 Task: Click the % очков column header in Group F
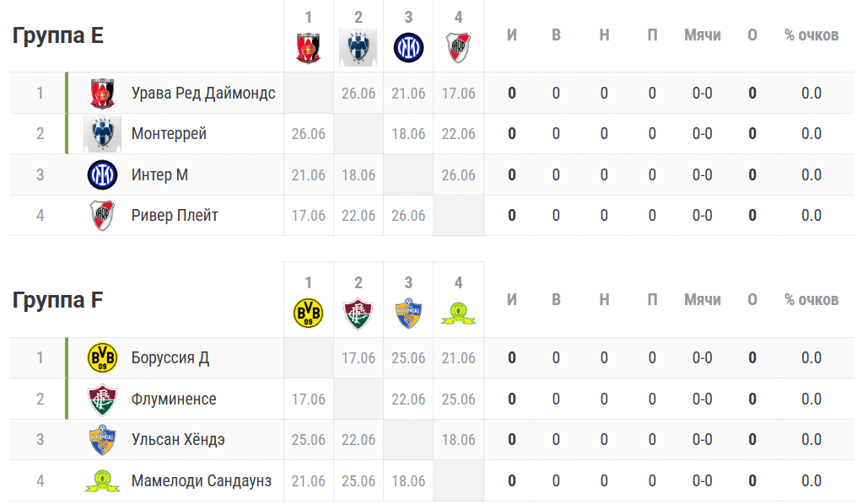[812, 300]
